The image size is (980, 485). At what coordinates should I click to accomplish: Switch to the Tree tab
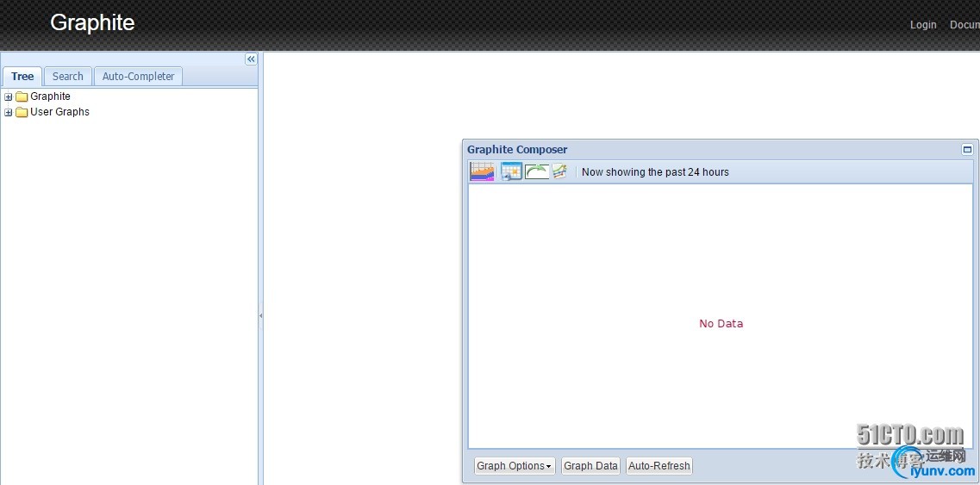[x=22, y=77]
